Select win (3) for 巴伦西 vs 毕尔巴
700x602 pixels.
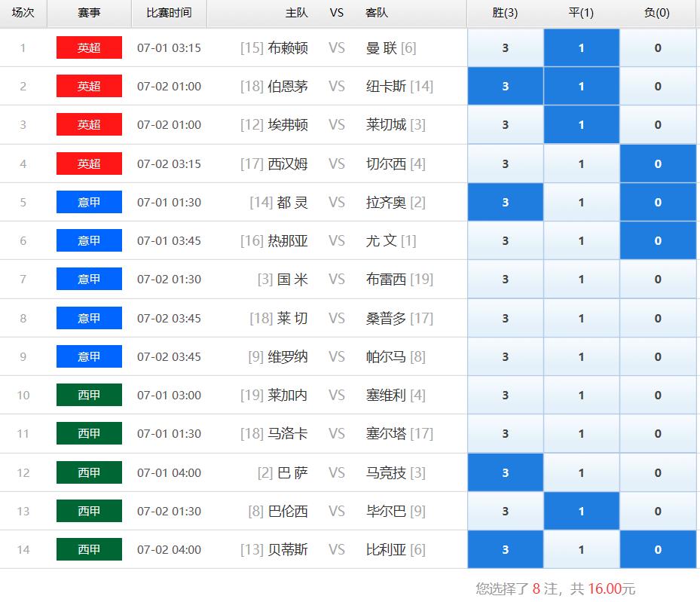coord(506,511)
